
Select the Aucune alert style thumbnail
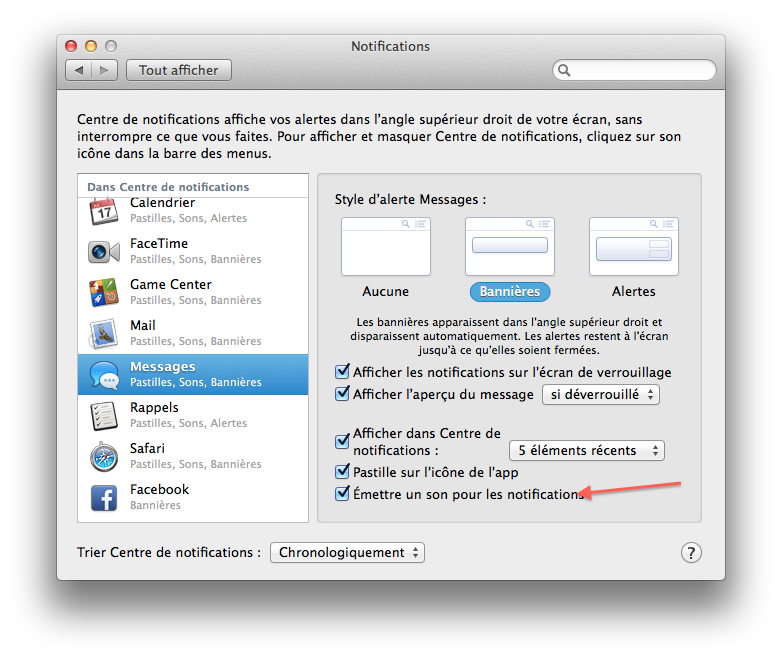(x=386, y=246)
